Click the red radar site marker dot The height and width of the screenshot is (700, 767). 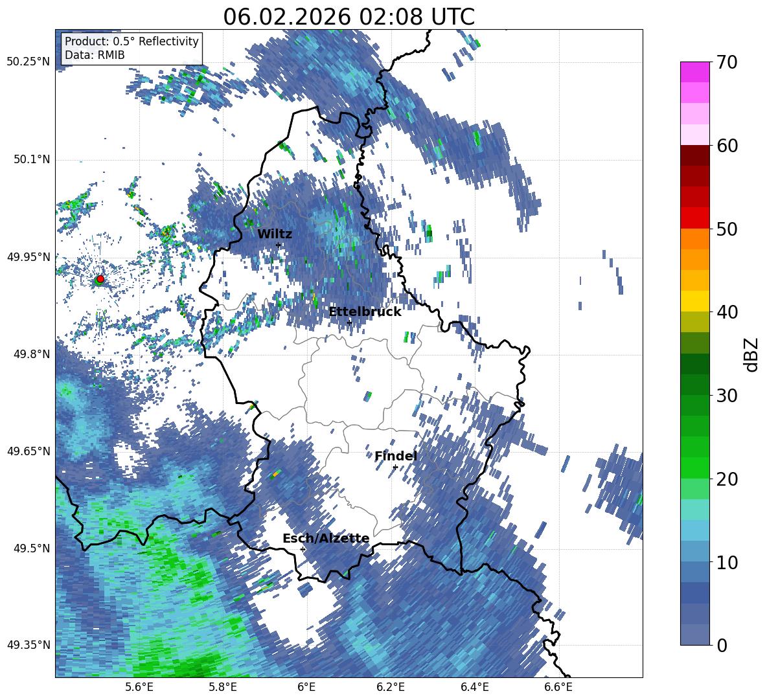[x=100, y=278]
